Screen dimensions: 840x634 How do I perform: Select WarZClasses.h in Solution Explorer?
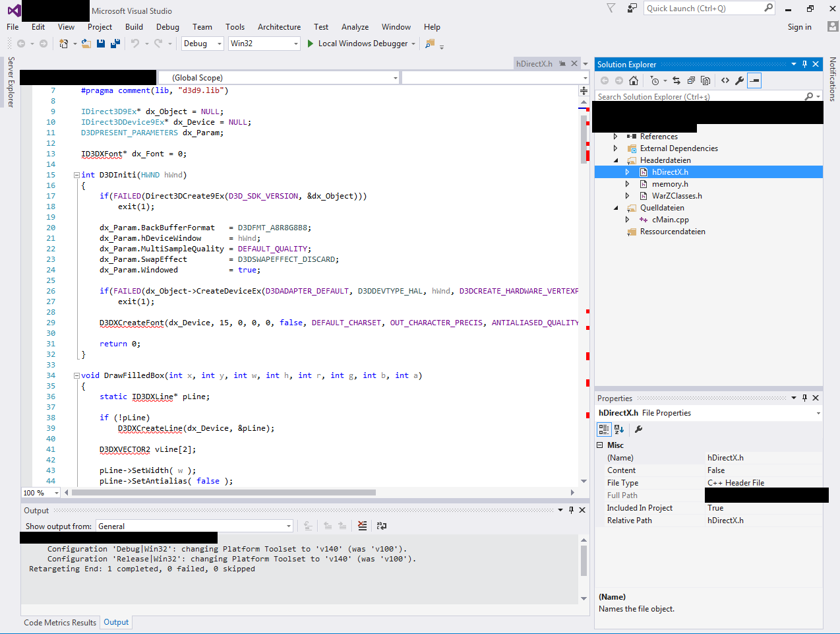click(x=676, y=196)
